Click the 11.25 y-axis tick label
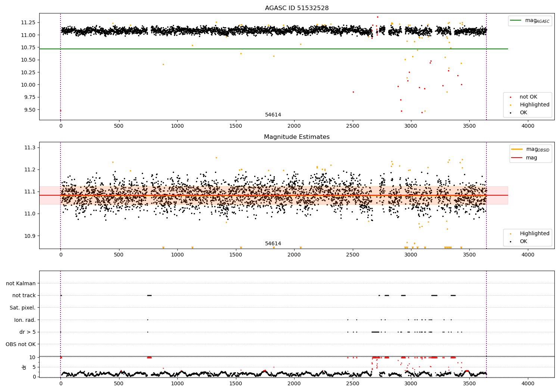This screenshot has height=392, width=560. pyautogui.click(x=28, y=23)
